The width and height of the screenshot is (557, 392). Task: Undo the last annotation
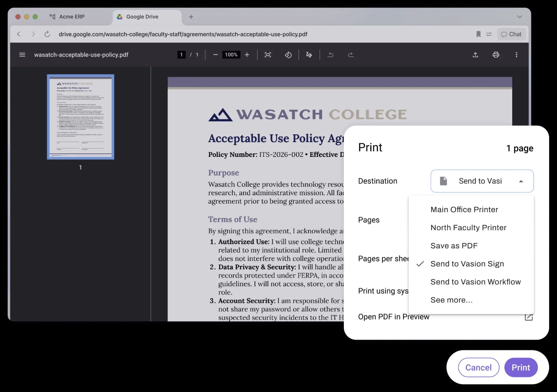point(331,55)
